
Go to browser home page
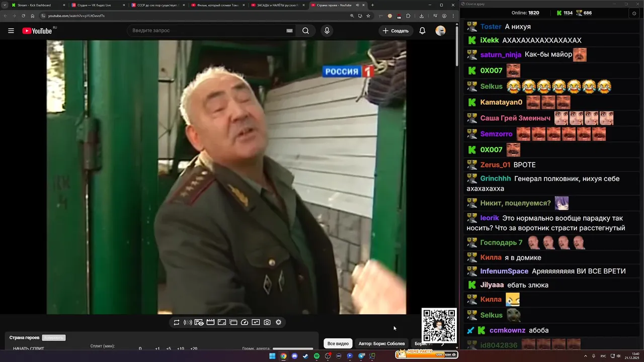(32, 16)
